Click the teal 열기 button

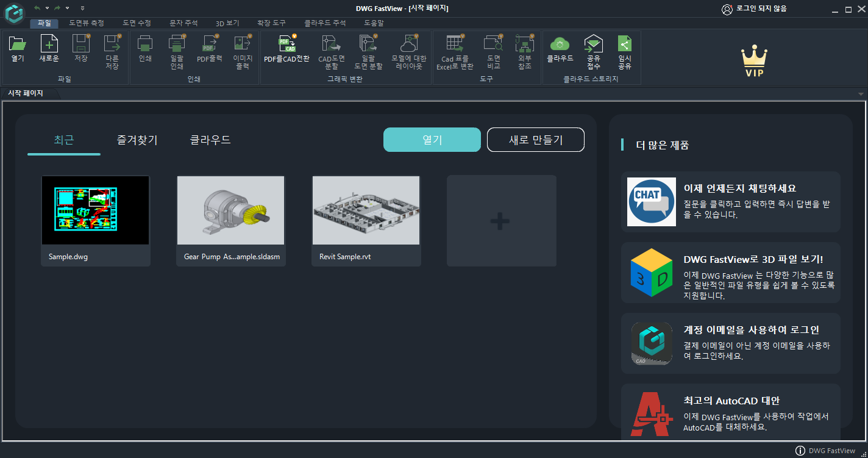432,140
